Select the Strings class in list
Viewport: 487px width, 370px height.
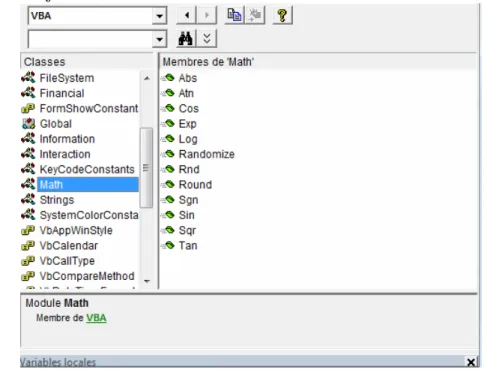click(57, 200)
